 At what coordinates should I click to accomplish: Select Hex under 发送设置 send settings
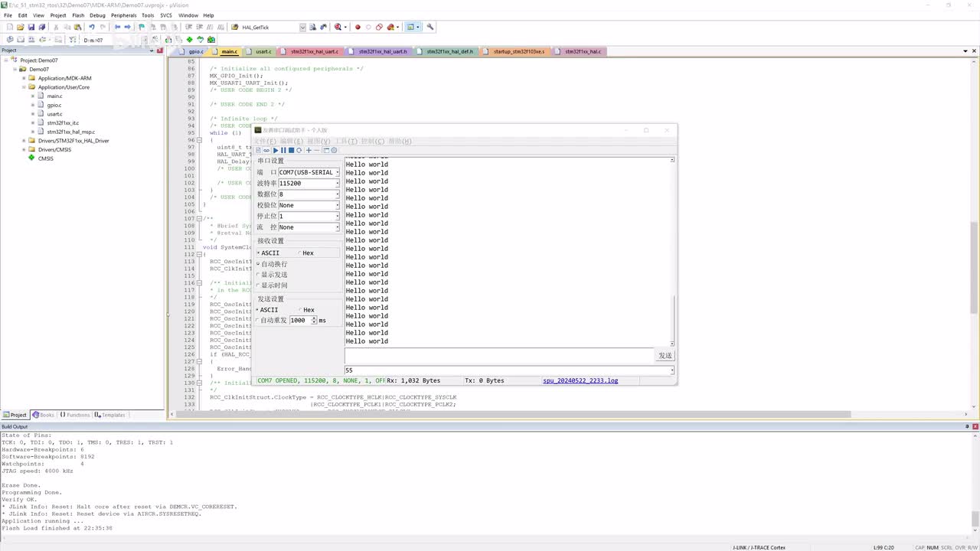pyautogui.click(x=306, y=310)
